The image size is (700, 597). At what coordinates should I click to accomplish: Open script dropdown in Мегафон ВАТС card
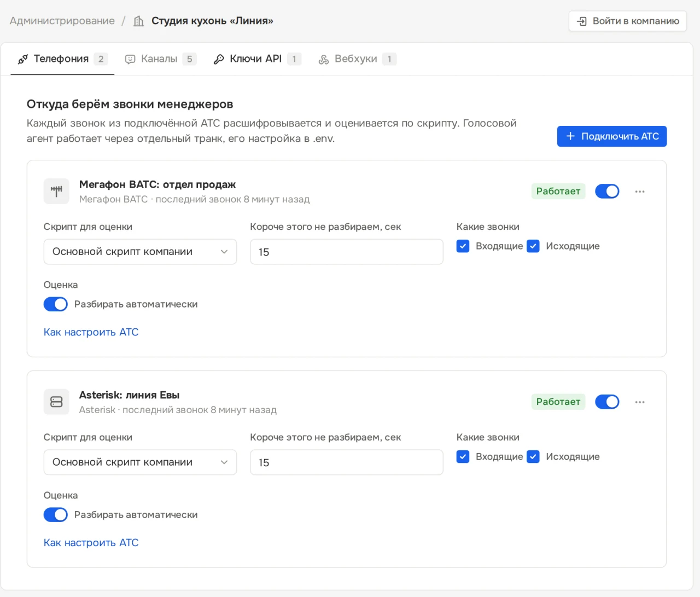[x=140, y=252]
